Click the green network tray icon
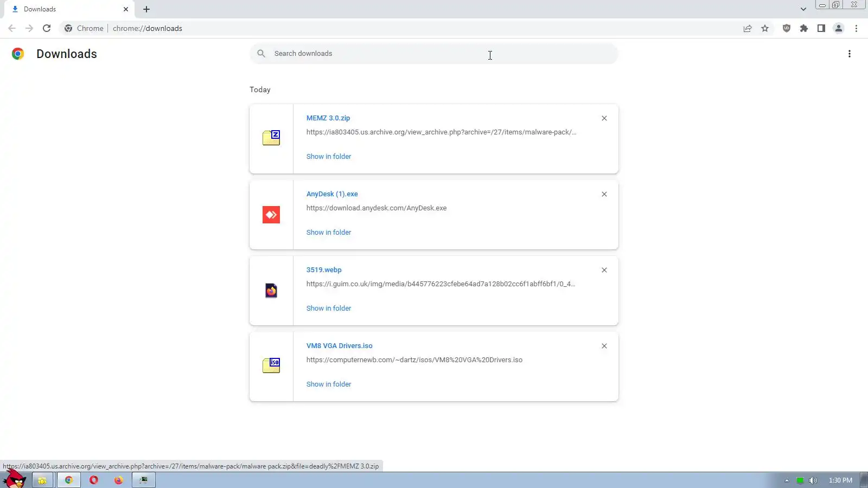Image resolution: width=868 pixels, height=488 pixels. tap(800, 480)
